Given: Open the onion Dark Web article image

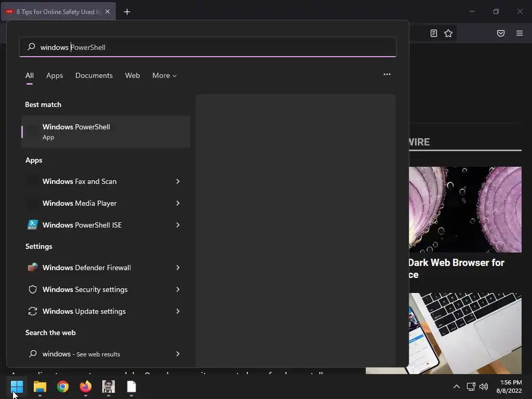Looking at the screenshot, I should coord(465,209).
